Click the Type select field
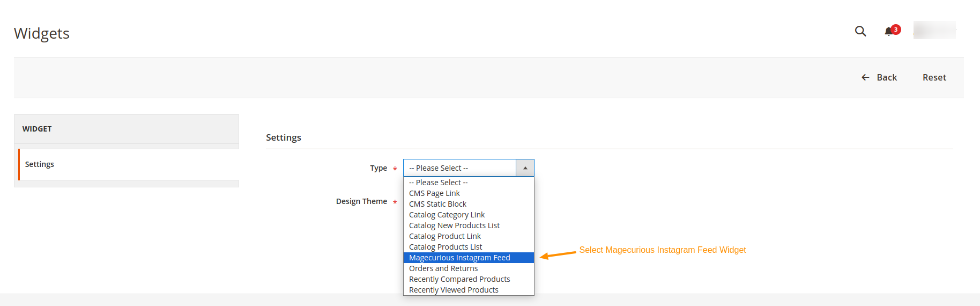This screenshot has height=306, width=980. (x=469, y=168)
